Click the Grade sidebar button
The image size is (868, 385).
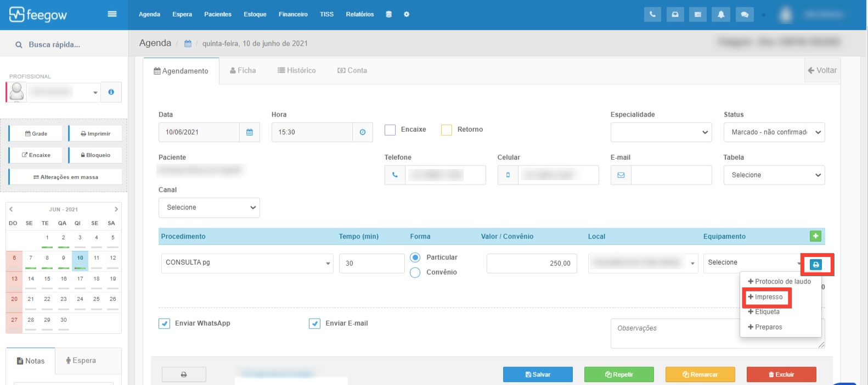[36, 133]
